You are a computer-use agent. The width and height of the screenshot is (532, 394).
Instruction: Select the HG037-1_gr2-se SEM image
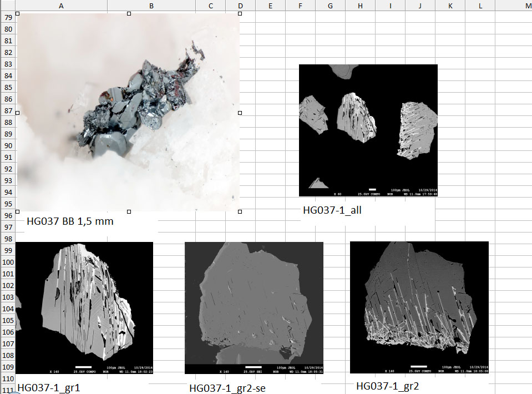(254, 308)
